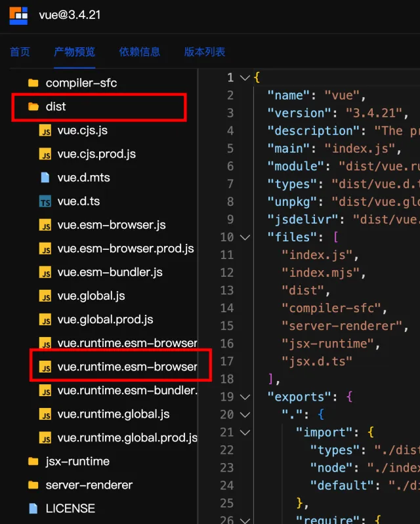Collapse code fold at line 1

pos(245,78)
